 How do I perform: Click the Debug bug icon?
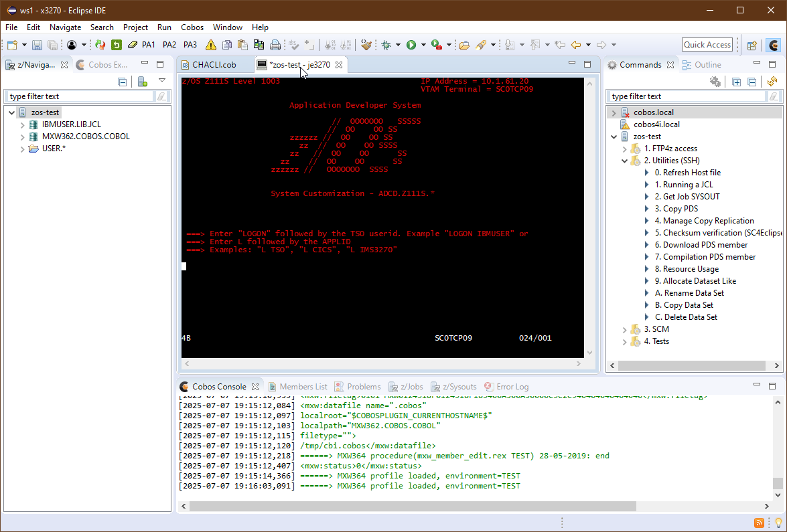coord(386,45)
